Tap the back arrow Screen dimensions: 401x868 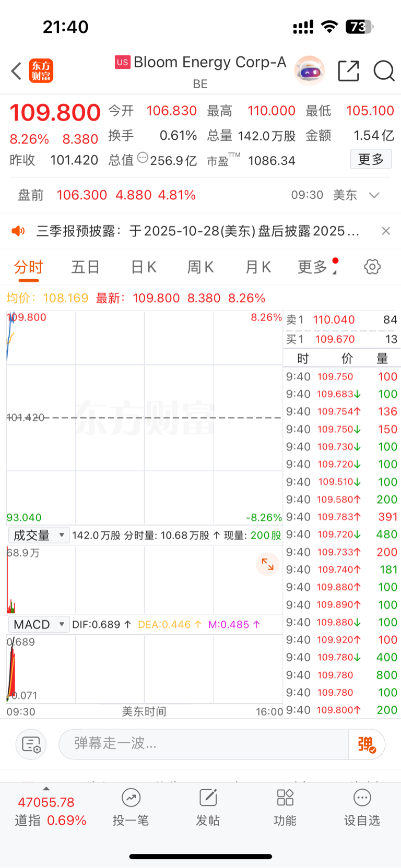click(x=16, y=71)
